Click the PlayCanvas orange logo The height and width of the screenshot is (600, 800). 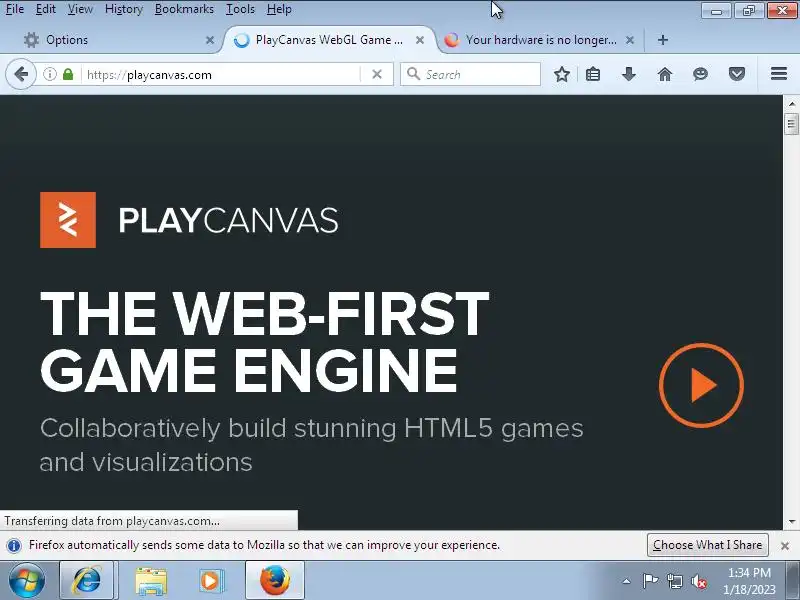coord(68,220)
